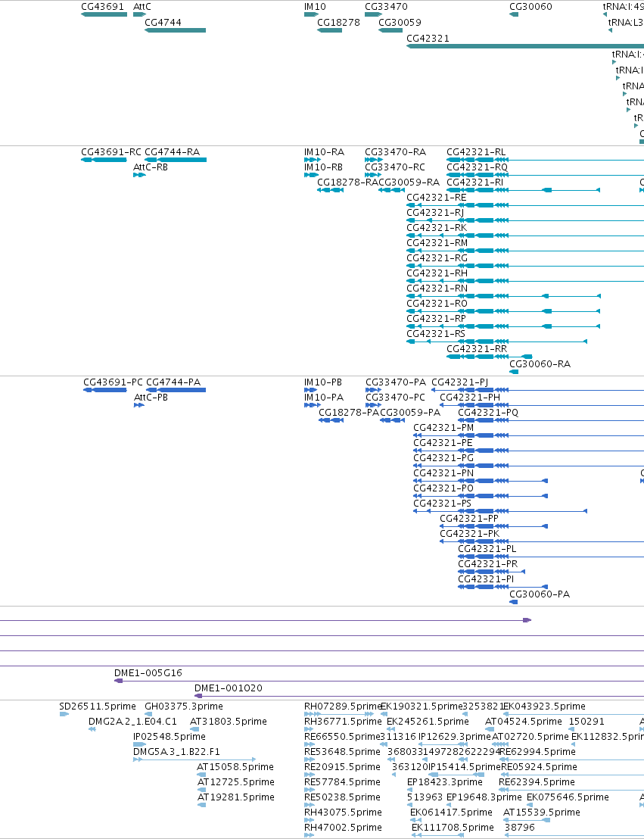
Task: Select the CG42321-RM transcript
Action: (x=437, y=243)
